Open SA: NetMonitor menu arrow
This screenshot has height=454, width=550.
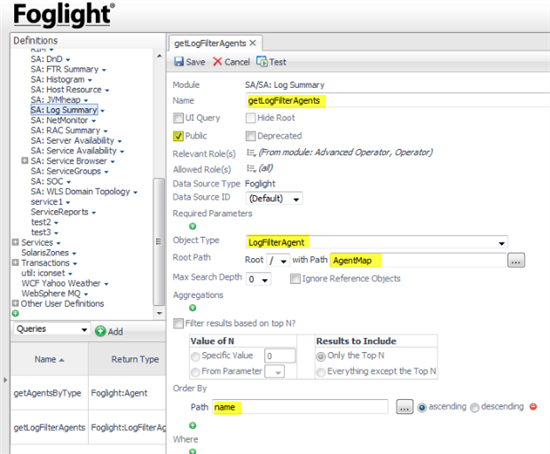[x=94, y=121]
